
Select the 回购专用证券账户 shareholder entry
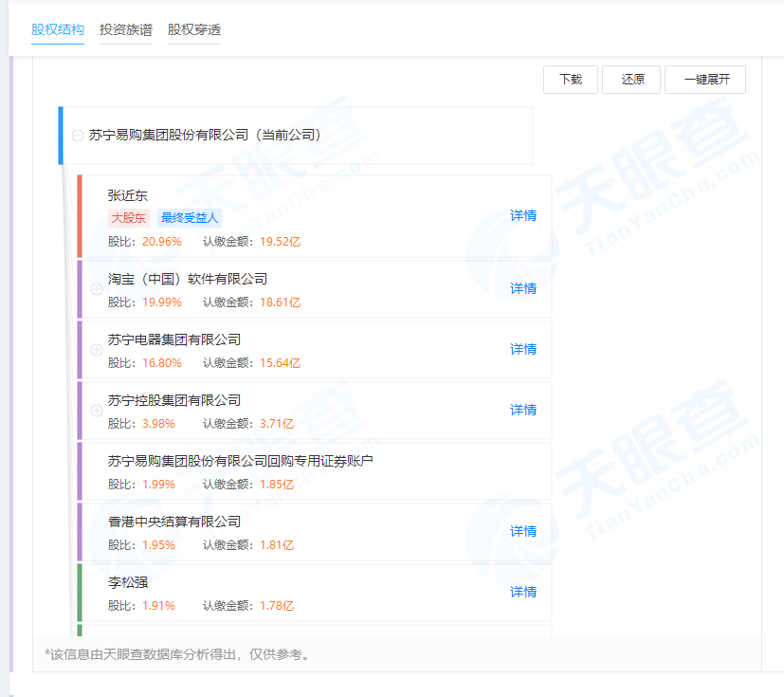[241, 461]
